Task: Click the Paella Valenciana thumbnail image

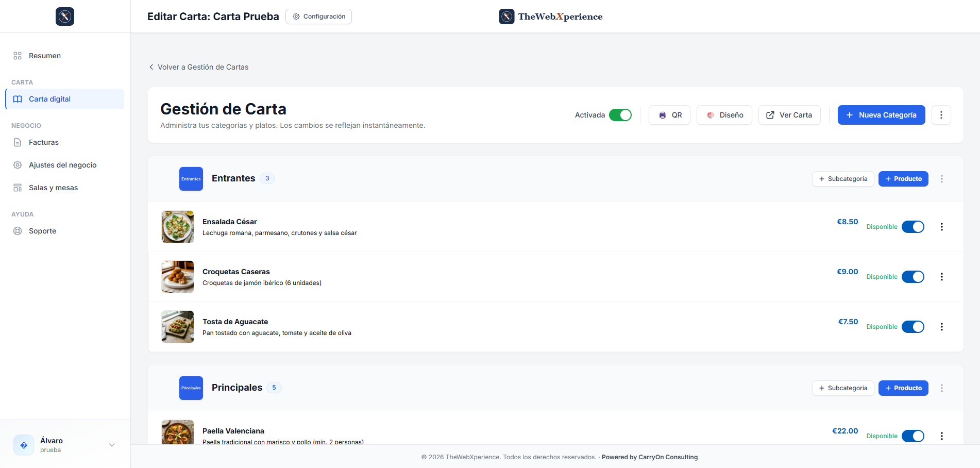Action: pyautogui.click(x=178, y=432)
